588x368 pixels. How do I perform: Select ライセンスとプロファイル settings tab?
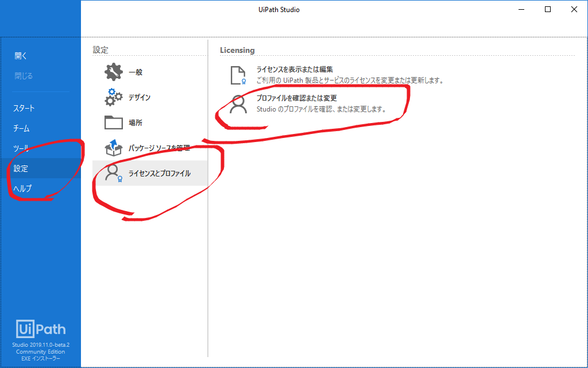click(150, 173)
